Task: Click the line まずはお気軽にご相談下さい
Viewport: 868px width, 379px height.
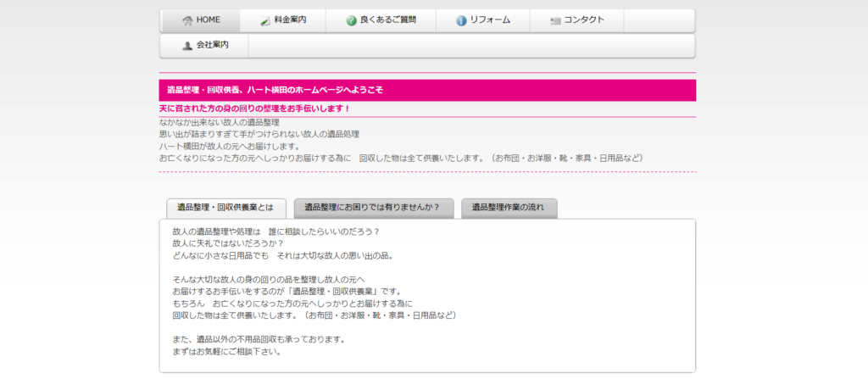Action: click(x=225, y=352)
